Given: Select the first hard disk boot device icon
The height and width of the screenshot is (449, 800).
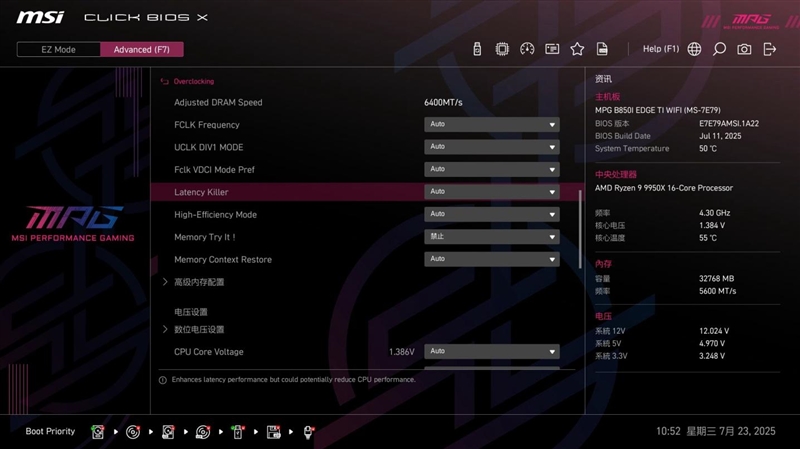Looking at the screenshot, I should point(97,432).
